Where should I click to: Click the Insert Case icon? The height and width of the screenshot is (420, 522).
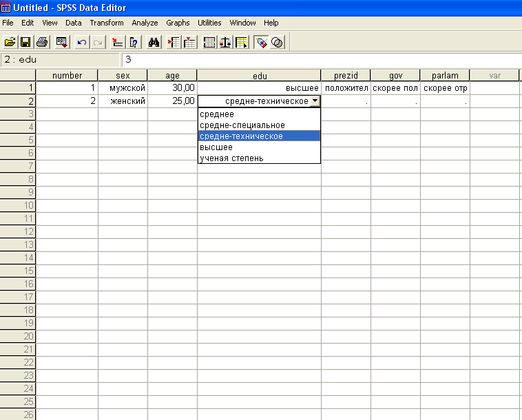point(174,42)
